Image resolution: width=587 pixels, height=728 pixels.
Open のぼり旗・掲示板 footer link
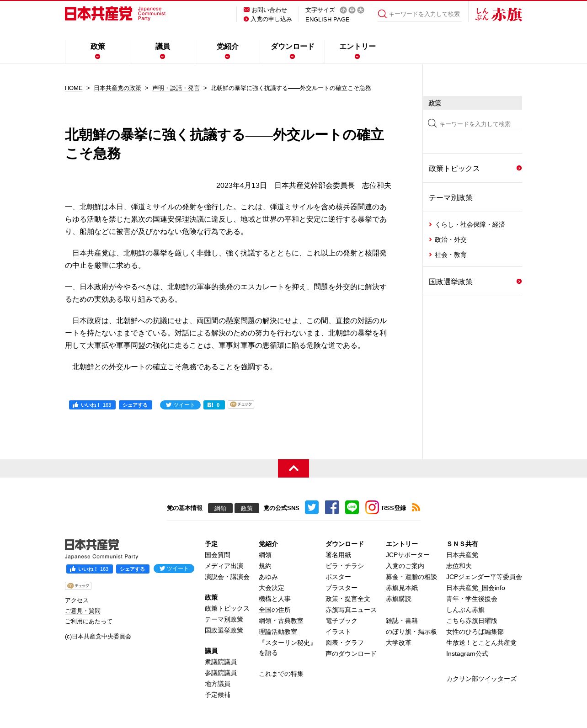(x=411, y=632)
